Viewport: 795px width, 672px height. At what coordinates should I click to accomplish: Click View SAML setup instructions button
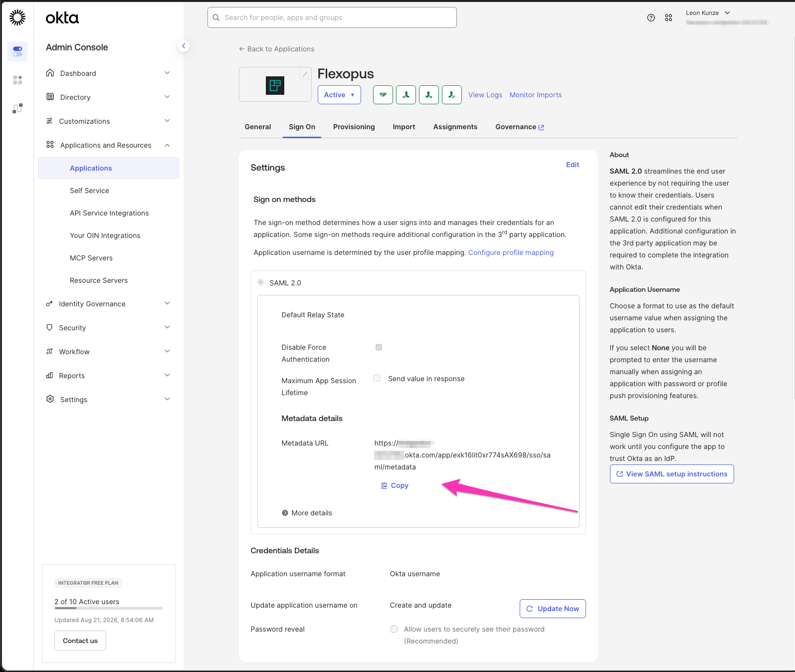[x=672, y=474]
